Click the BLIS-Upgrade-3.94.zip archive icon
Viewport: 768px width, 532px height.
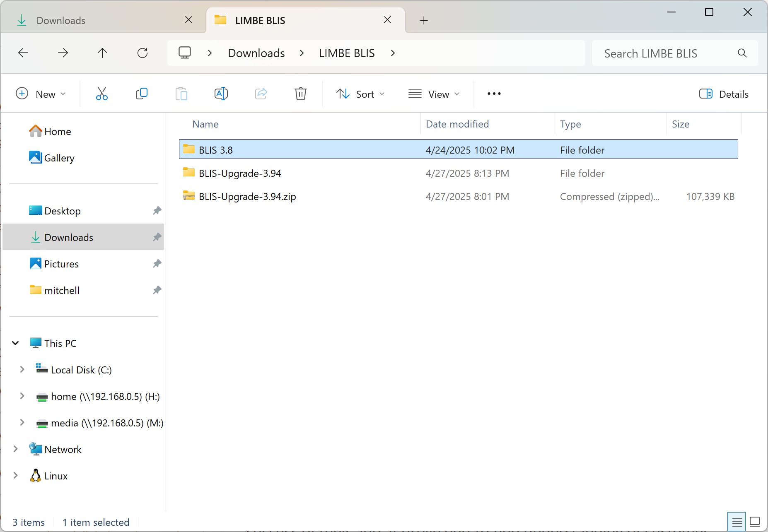click(189, 195)
